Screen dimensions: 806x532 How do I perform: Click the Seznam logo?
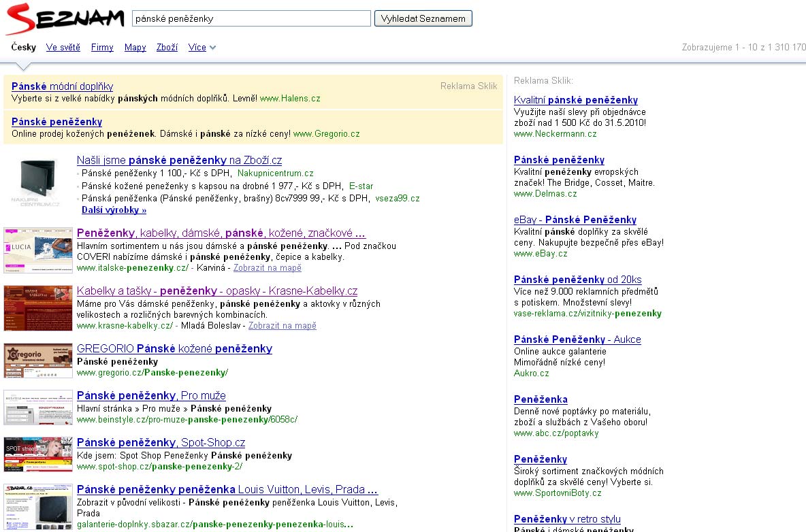65,18
